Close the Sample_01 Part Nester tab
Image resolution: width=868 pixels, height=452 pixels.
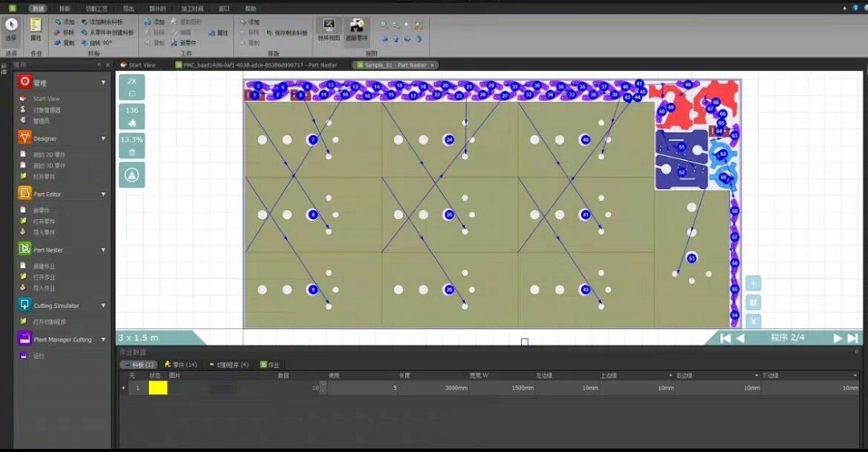click(432, 65)
